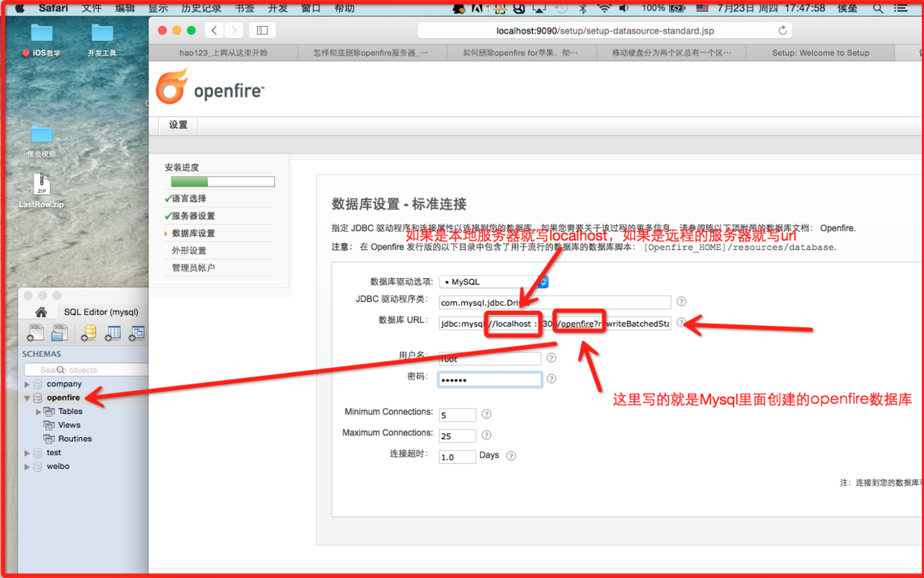Click 外形设置 in the setup steps

(189, 251)
